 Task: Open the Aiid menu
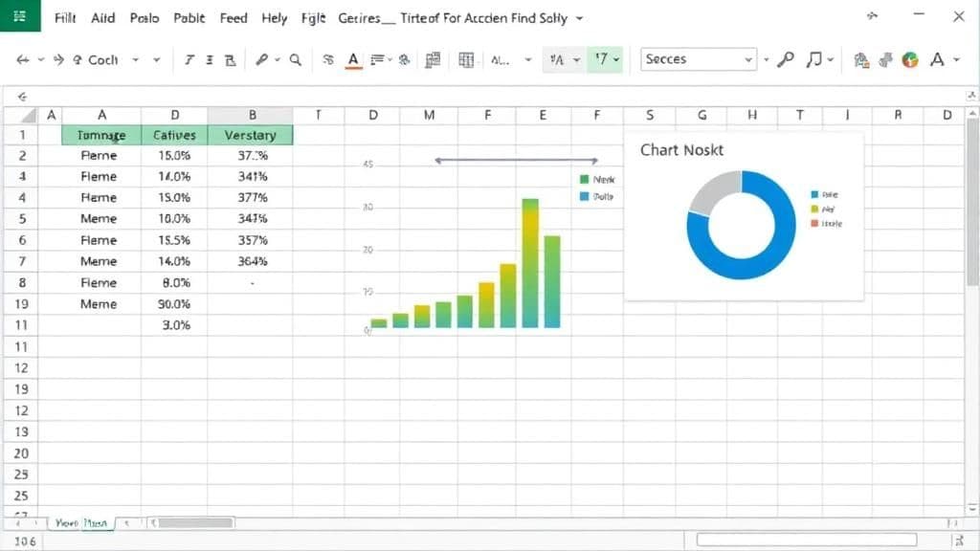point(103,18)
